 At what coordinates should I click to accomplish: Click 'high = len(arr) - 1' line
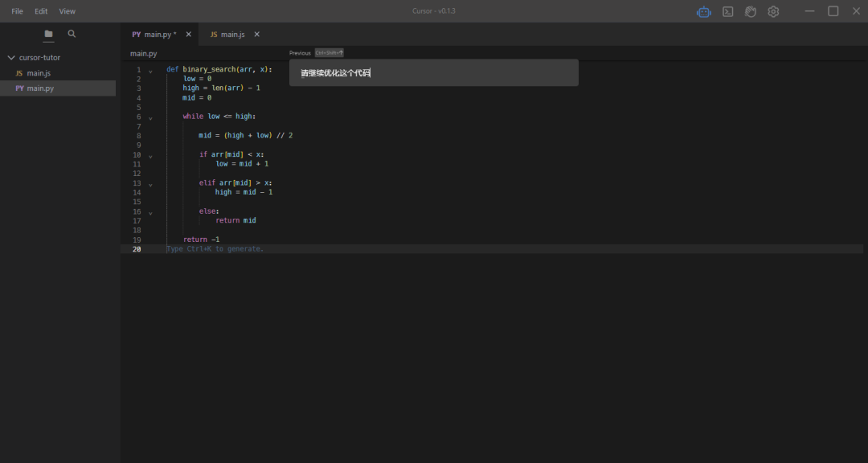pos(222,88)
